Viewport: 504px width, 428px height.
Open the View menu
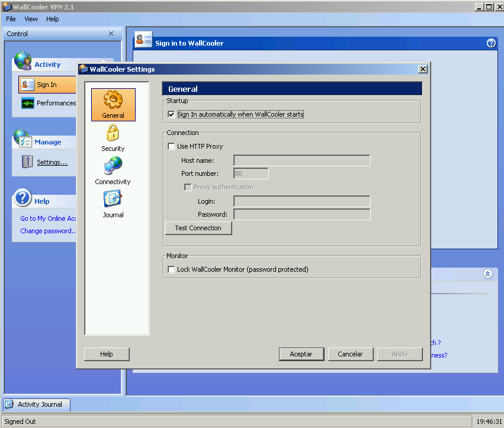coord(31,19)
